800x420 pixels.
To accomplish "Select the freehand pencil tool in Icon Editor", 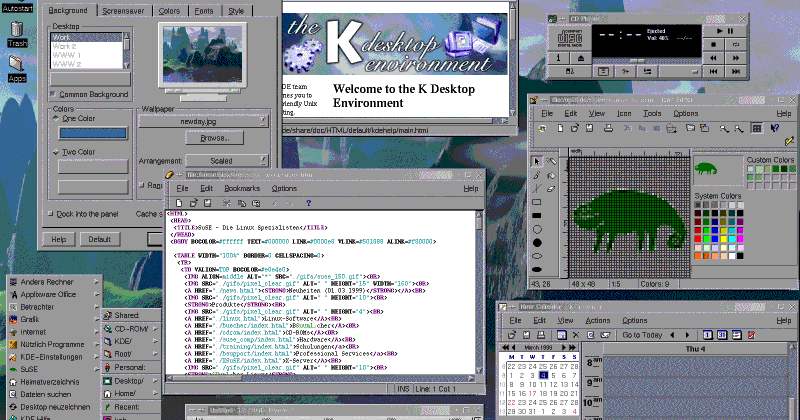I will coord(537,175).
